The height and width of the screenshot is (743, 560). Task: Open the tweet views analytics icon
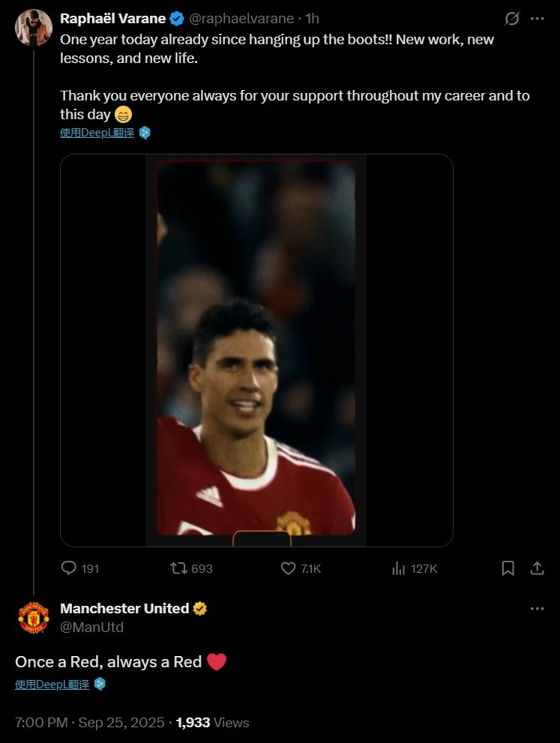(399, 568)
